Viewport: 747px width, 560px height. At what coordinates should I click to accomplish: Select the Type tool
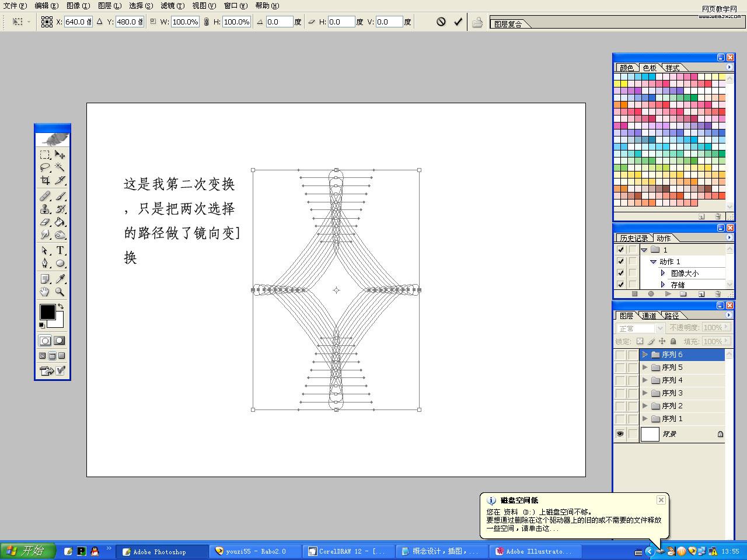[x=60, y=251]
